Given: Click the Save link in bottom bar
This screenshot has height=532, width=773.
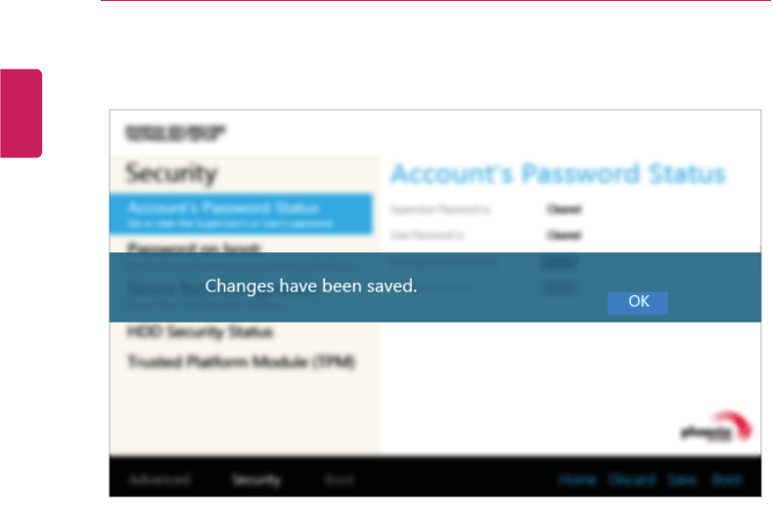Looking at the screenshot, I should click(x=682, y=479).
